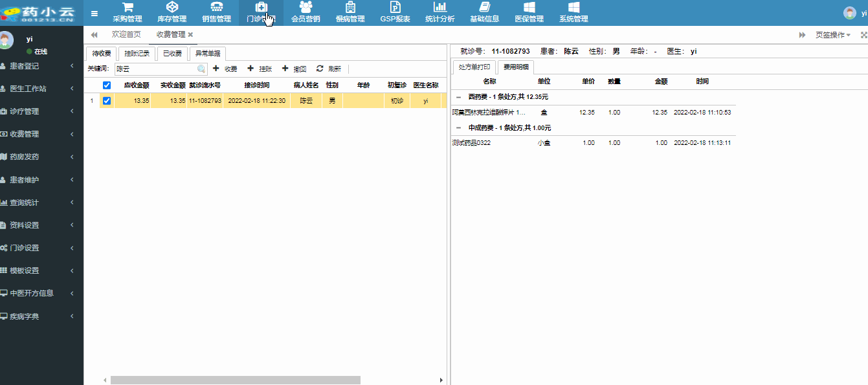Click the user avatar in top-right corner
Image resolution: width=868 pixels, height=385 pixels.
[x=849, y=13]
